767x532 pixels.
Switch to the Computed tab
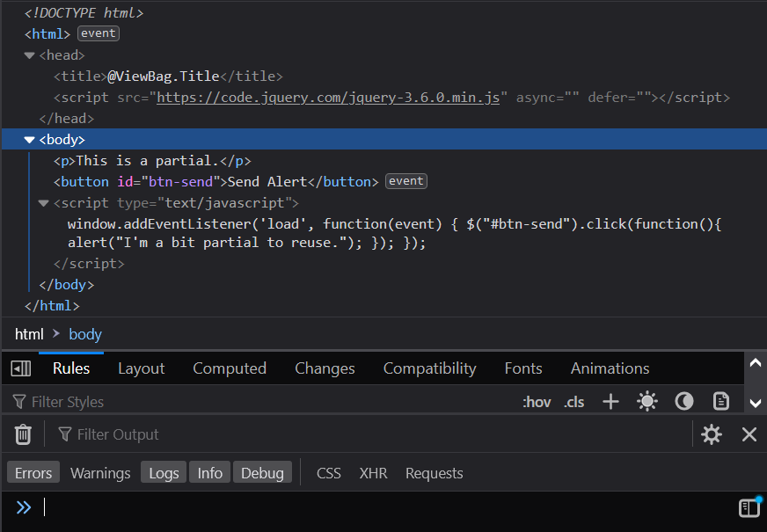(230, 368)
